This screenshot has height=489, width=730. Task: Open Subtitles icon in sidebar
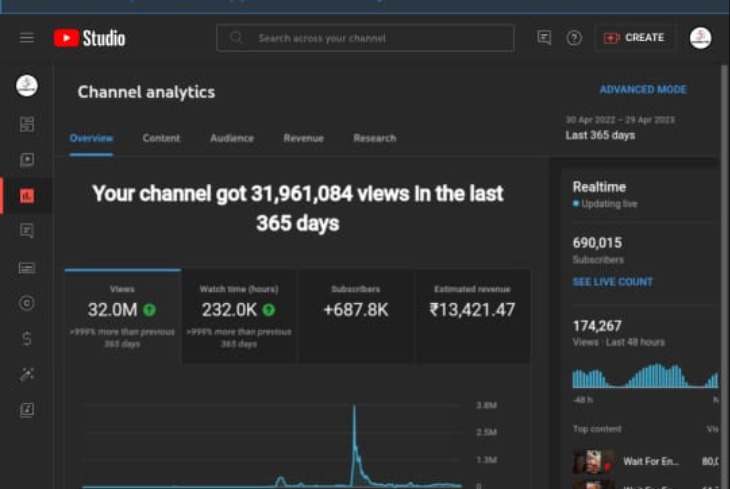27,268
